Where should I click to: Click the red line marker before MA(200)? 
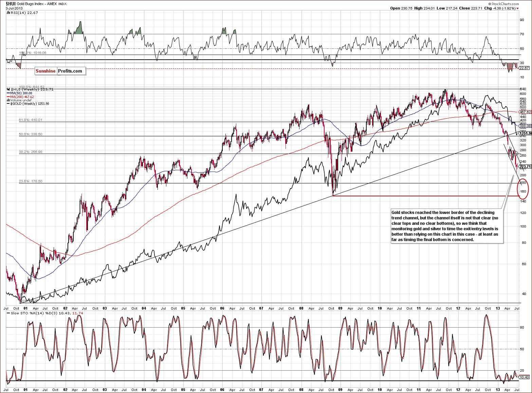click(x=8, y=97)
